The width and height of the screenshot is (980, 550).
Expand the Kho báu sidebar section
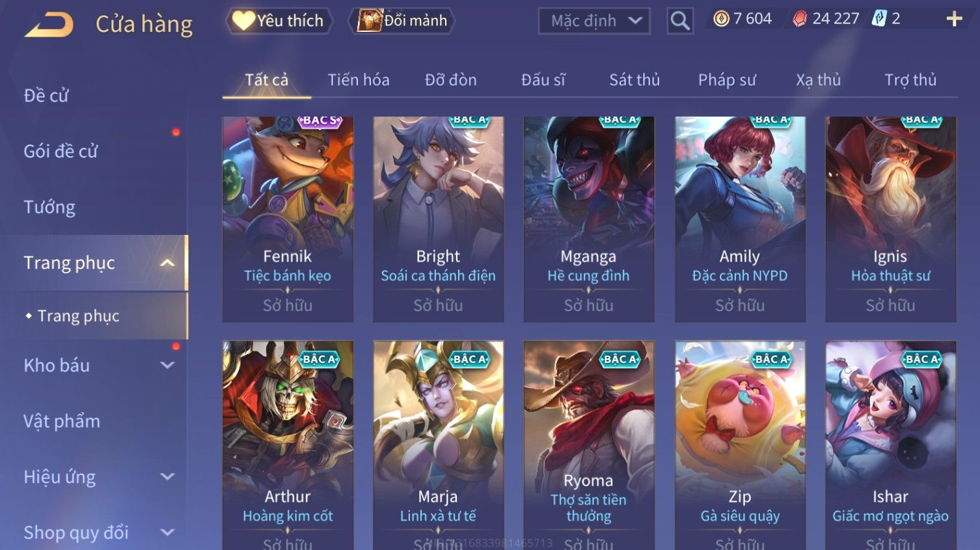click(x=167, y=365)
